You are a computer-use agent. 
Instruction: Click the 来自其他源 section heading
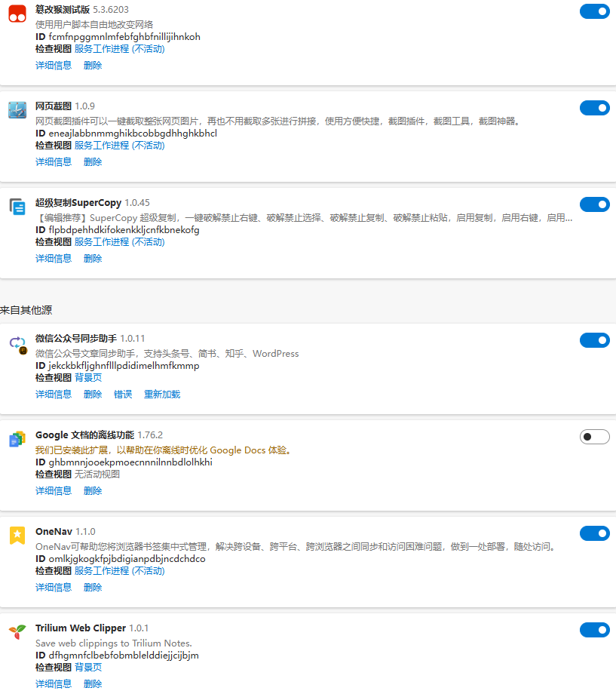pos(26,310)
